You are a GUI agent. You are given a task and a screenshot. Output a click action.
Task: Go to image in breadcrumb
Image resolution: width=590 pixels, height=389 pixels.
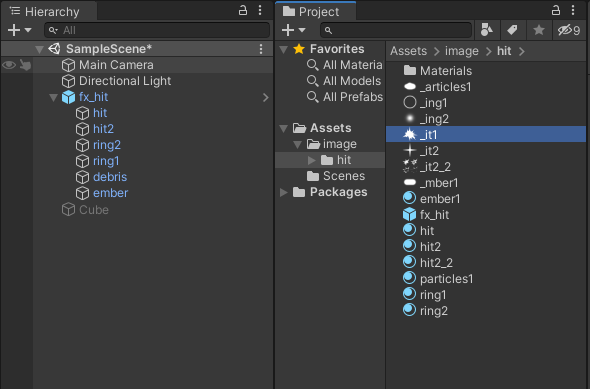pyautogui.click(x=462, y=51)
